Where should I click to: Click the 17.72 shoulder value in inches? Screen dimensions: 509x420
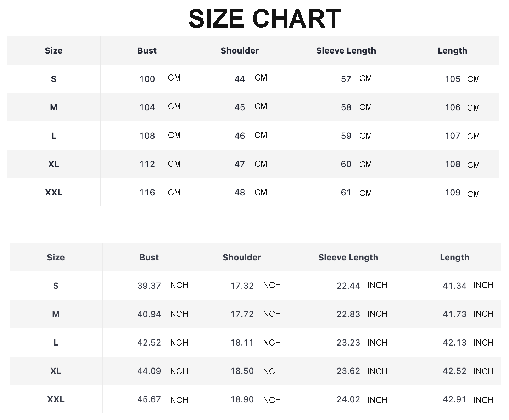coord(242,314)
